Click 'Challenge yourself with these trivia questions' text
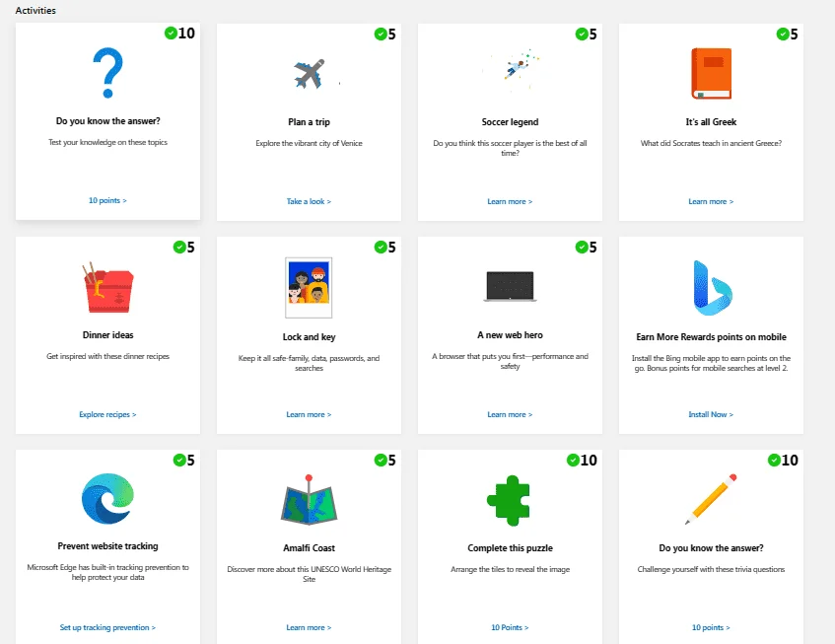This screenshot has height=644, width=835. (x=711, y=569)
